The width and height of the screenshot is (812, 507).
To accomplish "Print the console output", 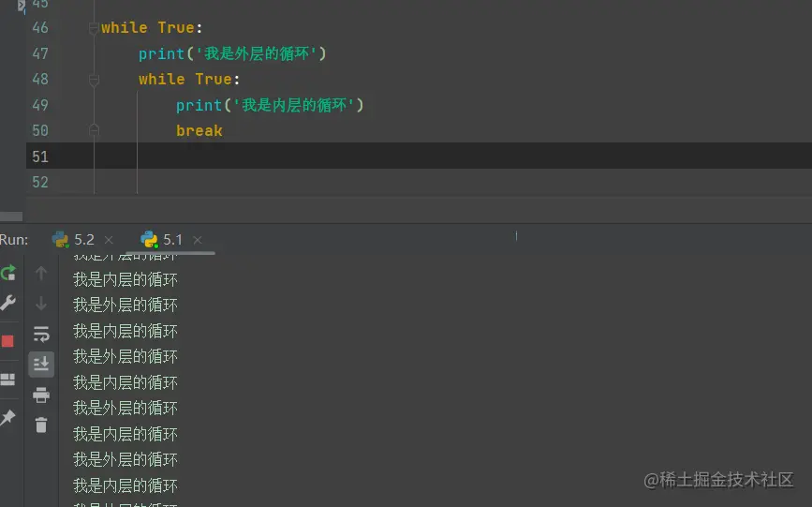I will click(41, 395).
